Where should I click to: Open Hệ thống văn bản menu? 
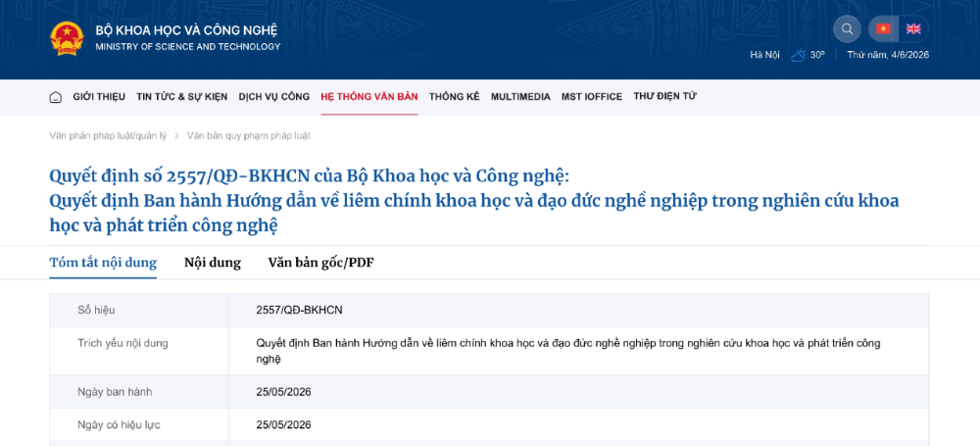click(369, 97)
